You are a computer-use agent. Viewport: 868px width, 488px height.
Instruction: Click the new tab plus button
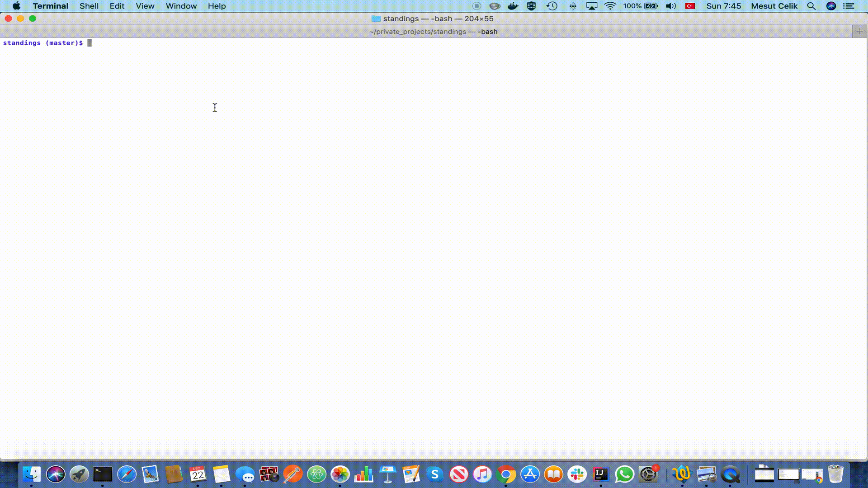pyautogui.click(x=859, y=31)
